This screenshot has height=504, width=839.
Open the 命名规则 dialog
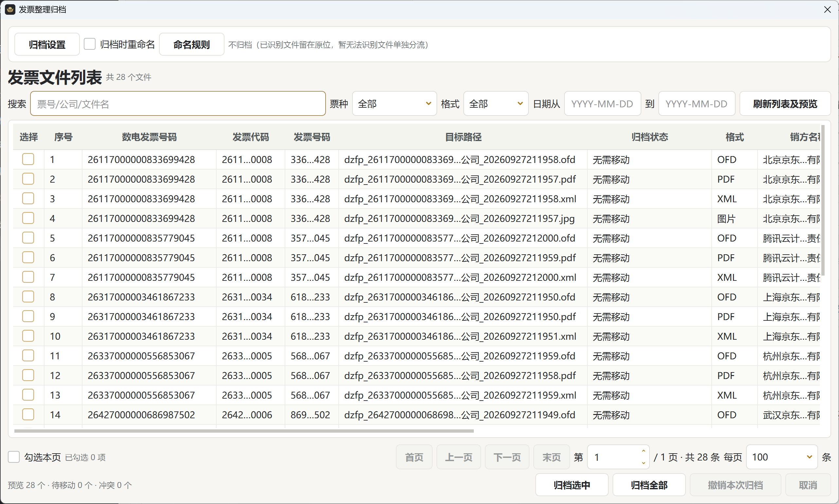tap(191, 45)
